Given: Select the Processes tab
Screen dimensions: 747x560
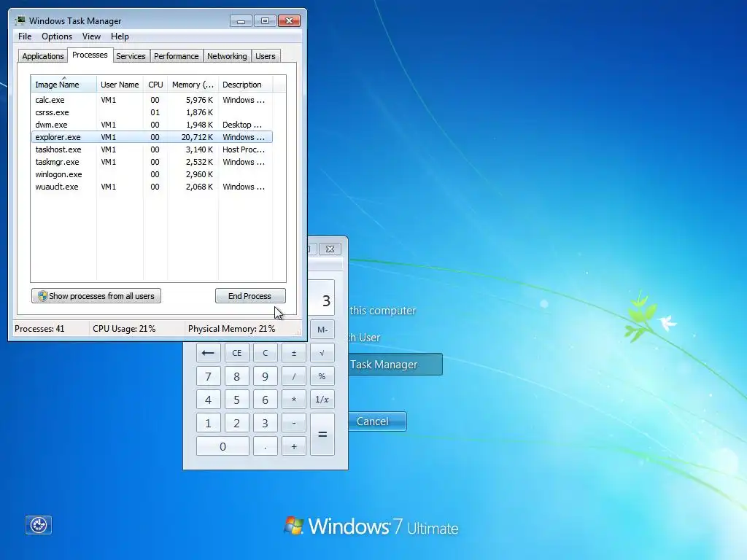Looking at the screenshot, I should point(90,55).
